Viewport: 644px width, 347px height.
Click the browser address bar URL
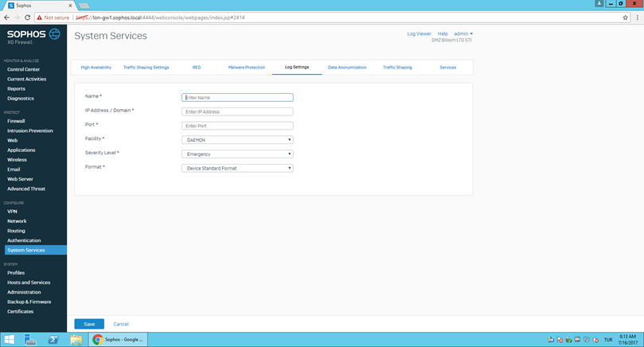click(x=160, y=18)
